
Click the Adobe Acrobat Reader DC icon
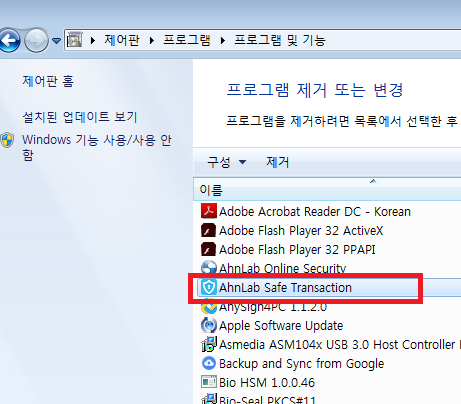209,211
